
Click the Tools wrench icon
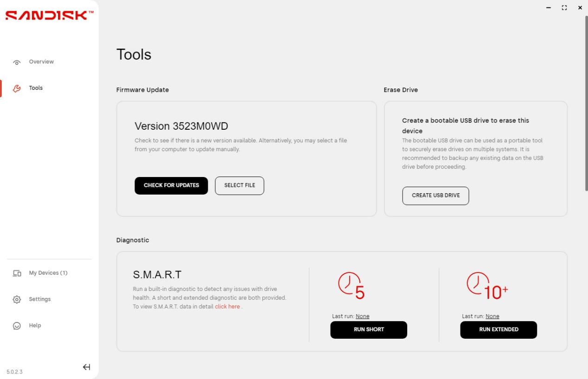point(17,88)
